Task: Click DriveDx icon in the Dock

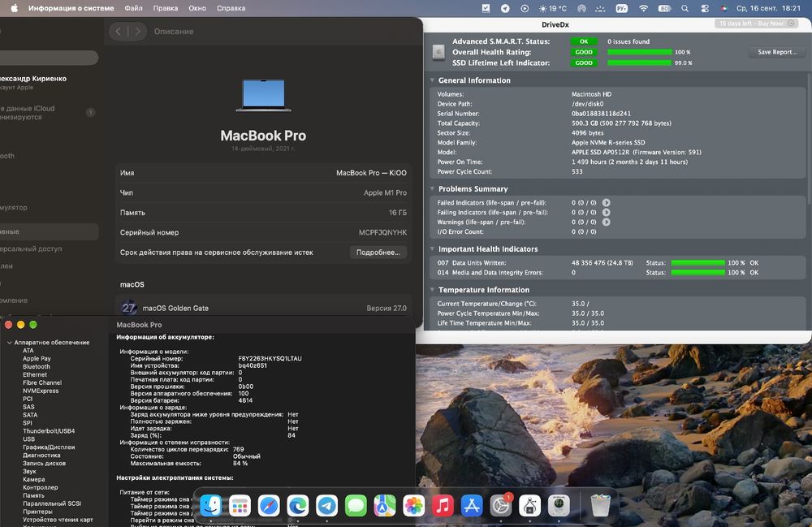Action: [559, 505]
